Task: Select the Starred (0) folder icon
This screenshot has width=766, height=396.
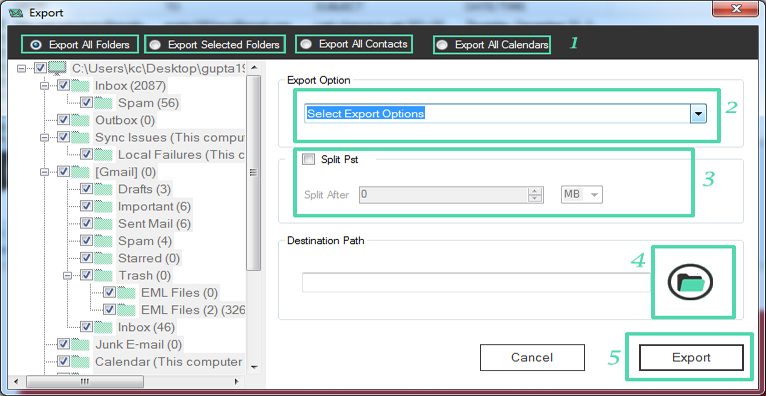Action: click(x=104, y=258)
